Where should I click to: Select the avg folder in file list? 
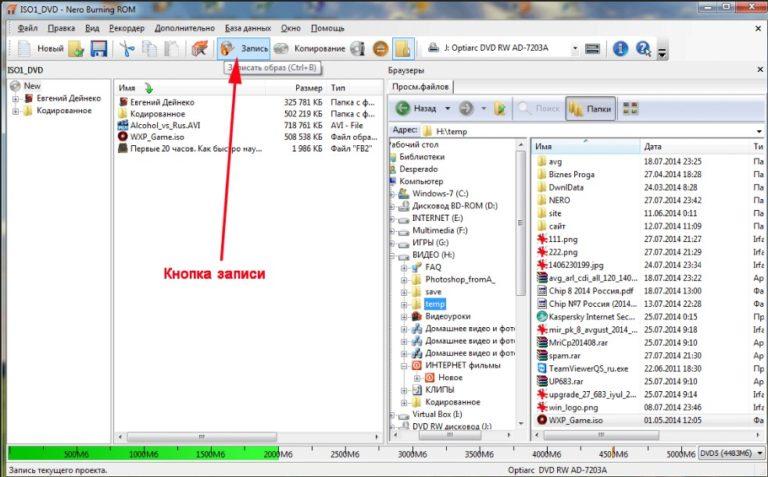coord(555,162)
